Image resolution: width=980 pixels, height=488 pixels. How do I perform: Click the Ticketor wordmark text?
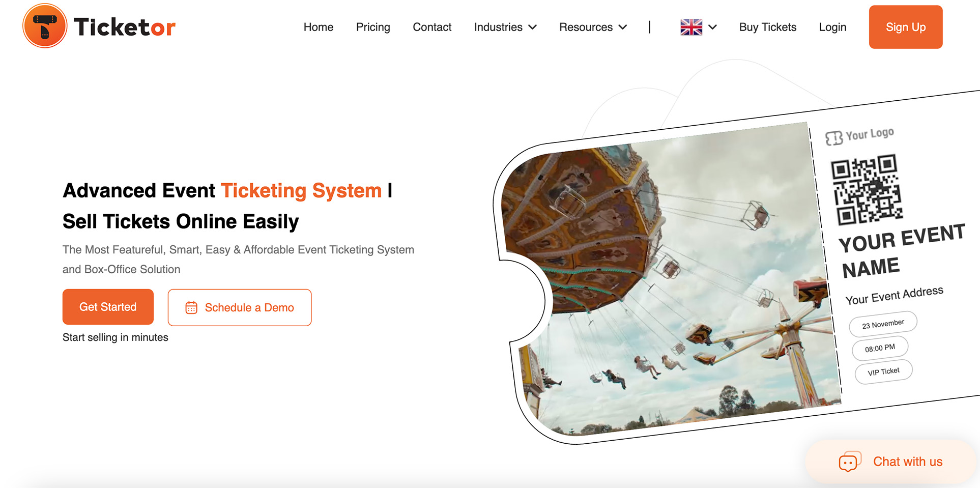point(125,27)
